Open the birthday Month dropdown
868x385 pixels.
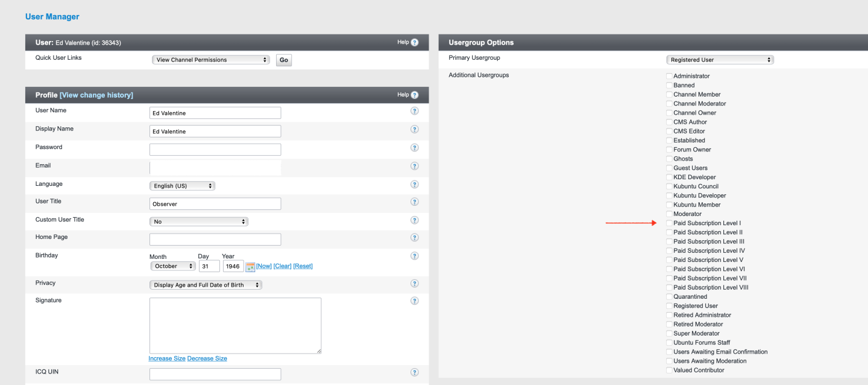point(173,266)
